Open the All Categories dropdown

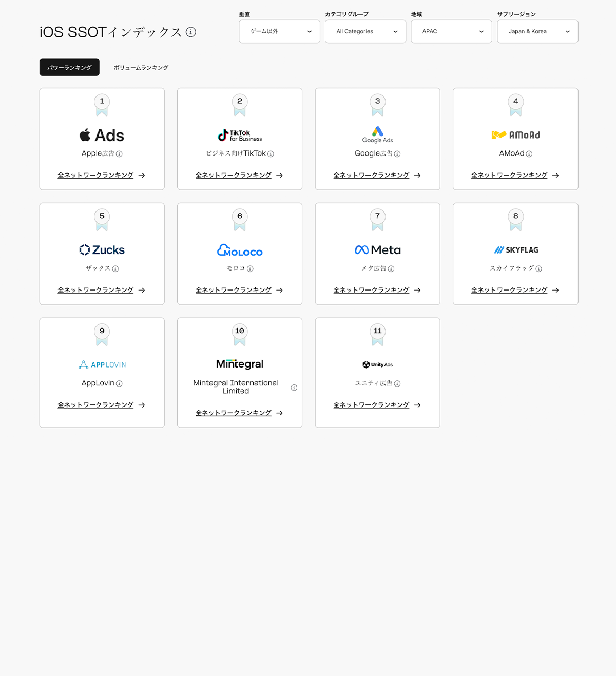[365, 31]
